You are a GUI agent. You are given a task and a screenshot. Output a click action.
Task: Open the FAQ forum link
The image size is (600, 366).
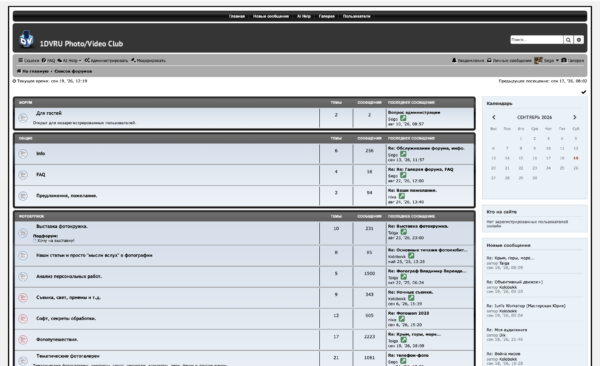pyautogui.click(x=41, y=175)
